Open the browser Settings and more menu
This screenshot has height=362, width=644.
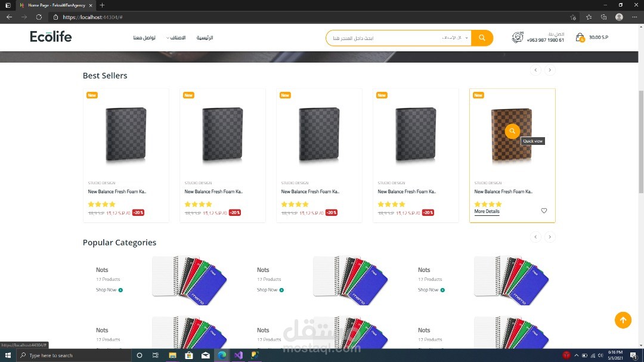tap(634, 17)
